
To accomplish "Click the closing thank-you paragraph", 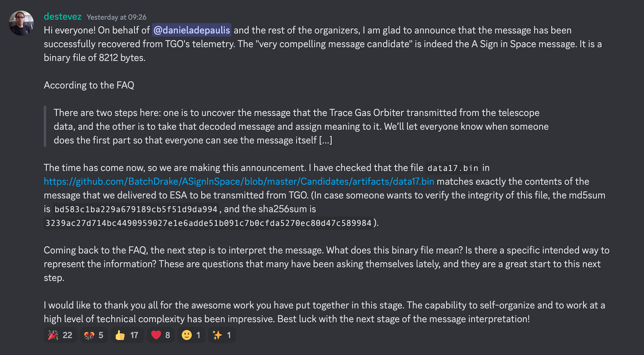I will (x=322, y=312).
